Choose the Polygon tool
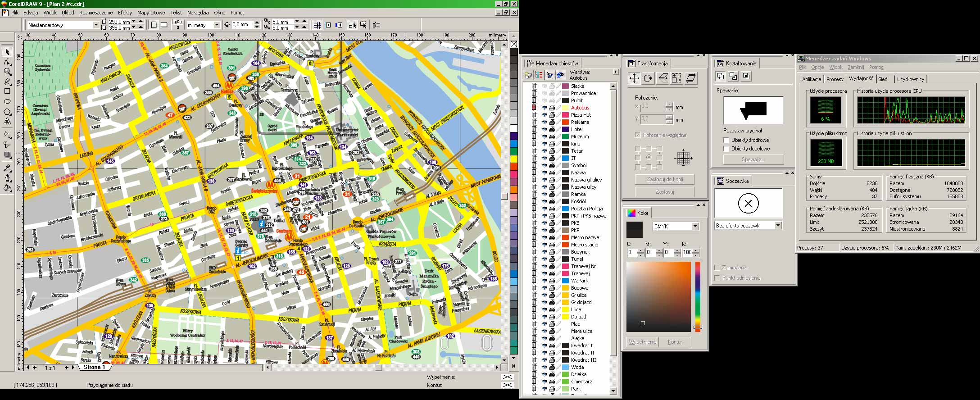 point(7,111)
